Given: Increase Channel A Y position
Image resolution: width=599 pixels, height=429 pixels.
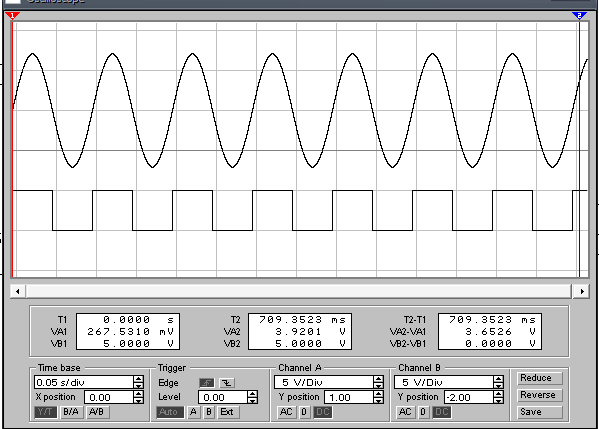Looking at the screenshot, I should [378, 394].
